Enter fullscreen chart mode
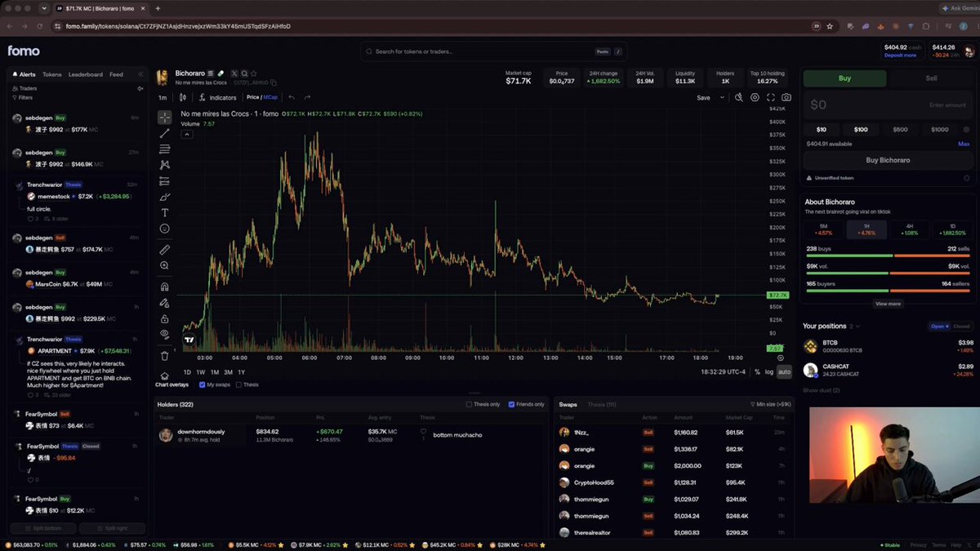This screenshot has width=980, height=551. [x=770, y=97]
